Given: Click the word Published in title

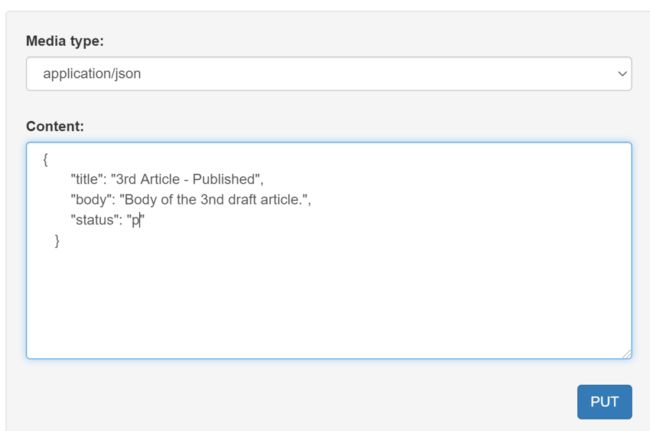Looking at the screenshot, I should 223,179.
